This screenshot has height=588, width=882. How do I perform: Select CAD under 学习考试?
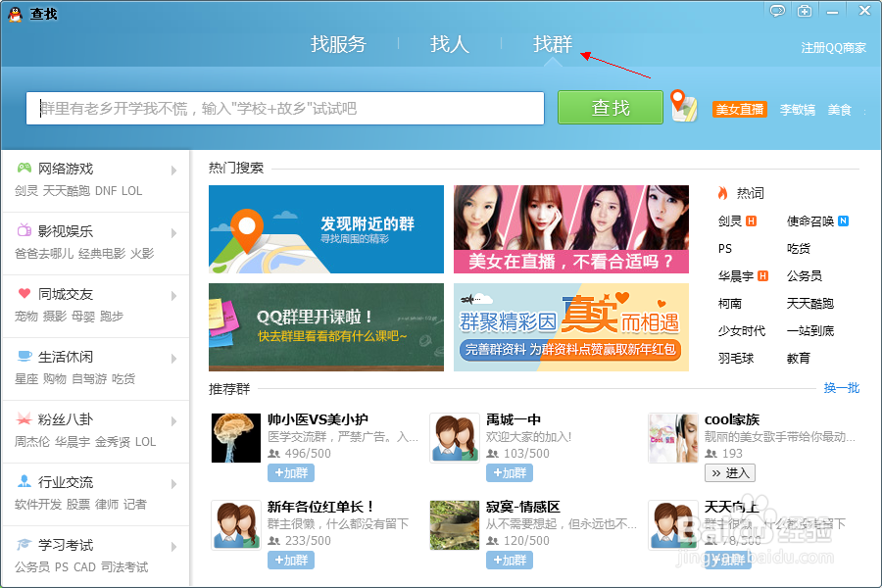pos(85,567)
